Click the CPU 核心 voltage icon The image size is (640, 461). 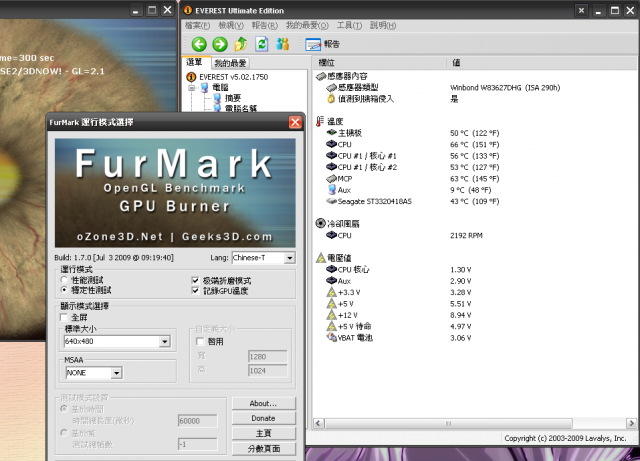pyautogui.click(x=331, y=269)
